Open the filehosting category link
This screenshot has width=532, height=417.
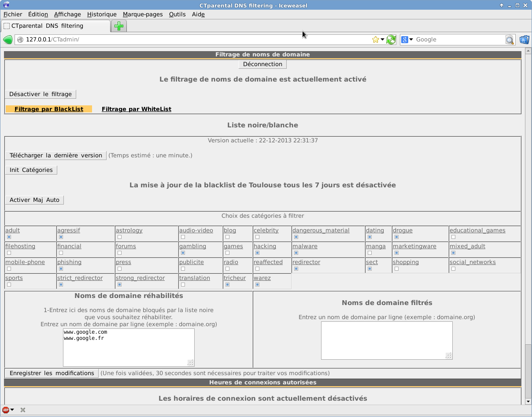click(x=20, y=246)
